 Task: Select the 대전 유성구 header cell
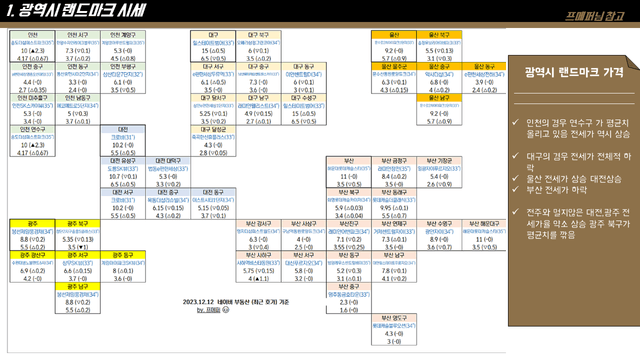tap(123, 161)
